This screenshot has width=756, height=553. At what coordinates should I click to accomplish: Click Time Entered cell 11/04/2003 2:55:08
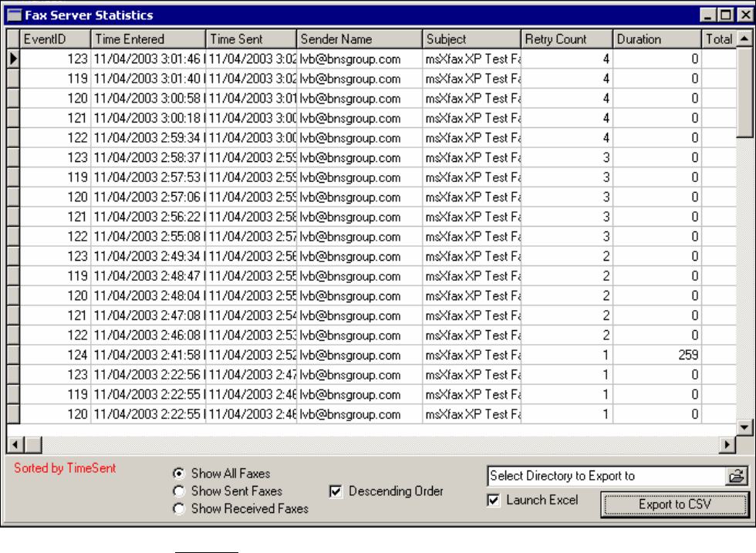[148, 237]
